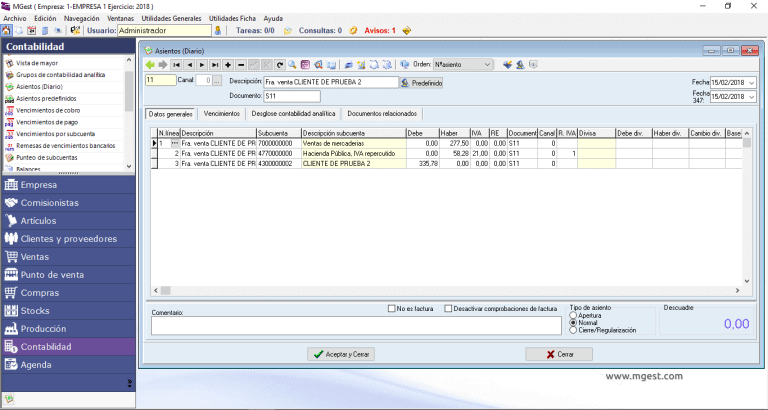Go to the first record

[176, 65]
